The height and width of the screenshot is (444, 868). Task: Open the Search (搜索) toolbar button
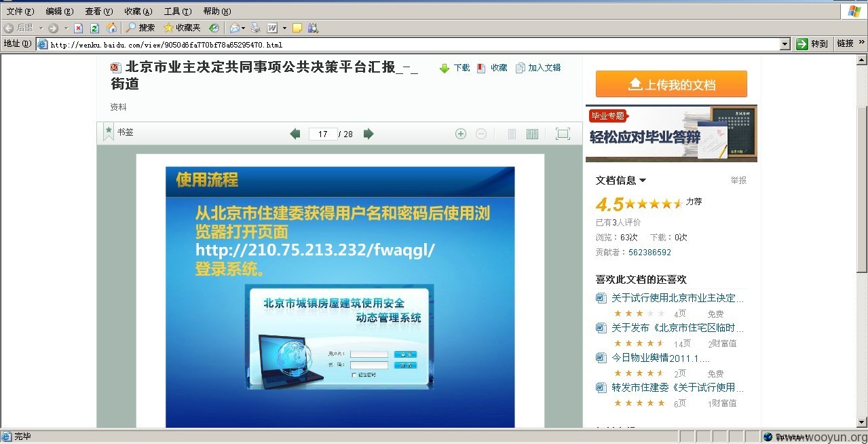tap(140, 28)
